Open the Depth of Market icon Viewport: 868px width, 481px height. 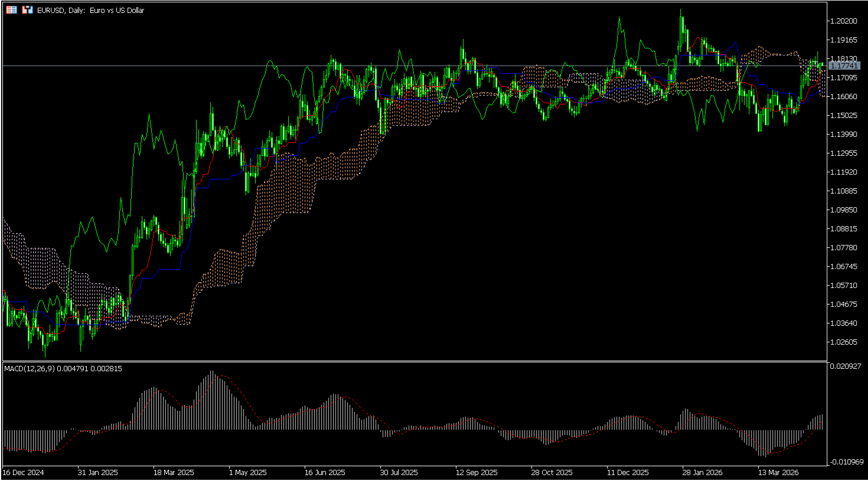click(x=11, y=10)
